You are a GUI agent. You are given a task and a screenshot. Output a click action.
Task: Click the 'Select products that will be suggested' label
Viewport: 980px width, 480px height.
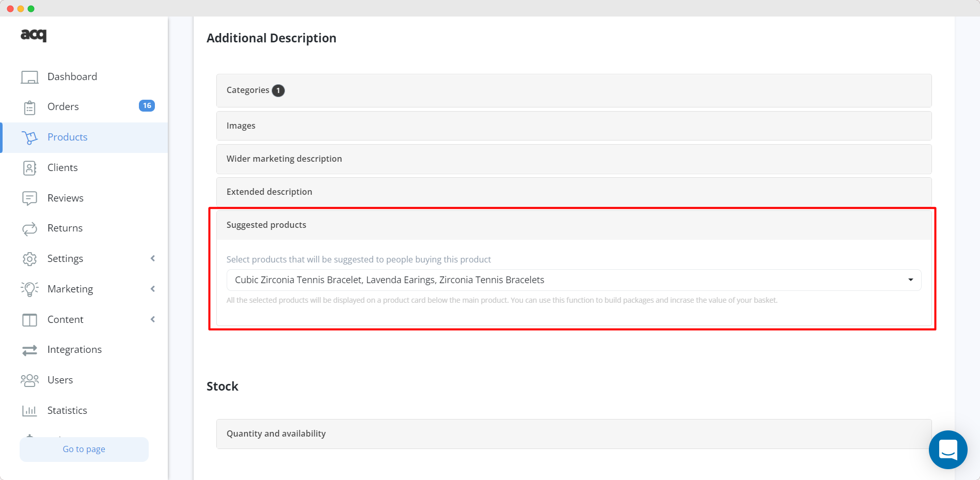[358, 259]
